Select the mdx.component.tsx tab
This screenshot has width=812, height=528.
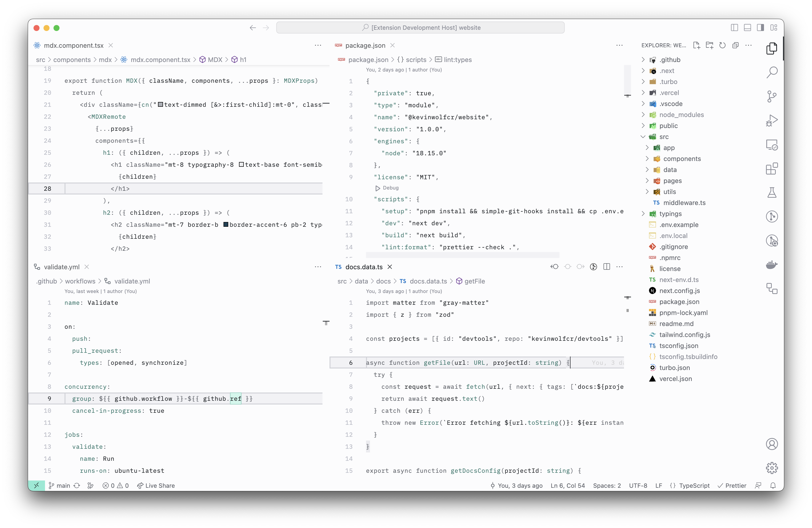[73, 45]
